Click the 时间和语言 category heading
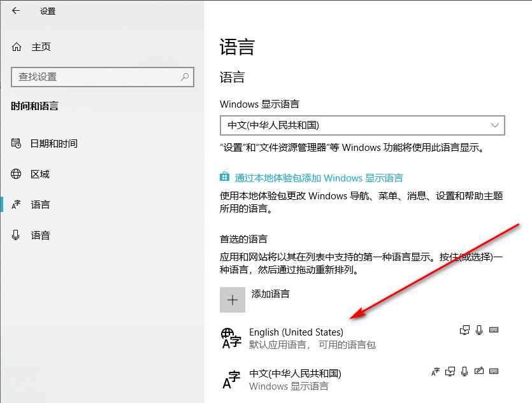Viewport: 532px width, 403px height. (34, 106)
